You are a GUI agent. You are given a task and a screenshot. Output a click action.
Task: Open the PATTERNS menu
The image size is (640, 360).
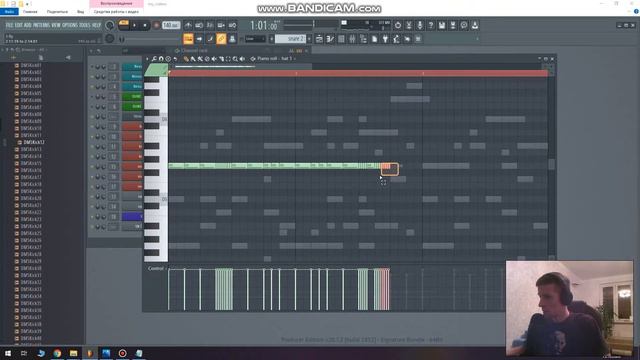point(41,25)
